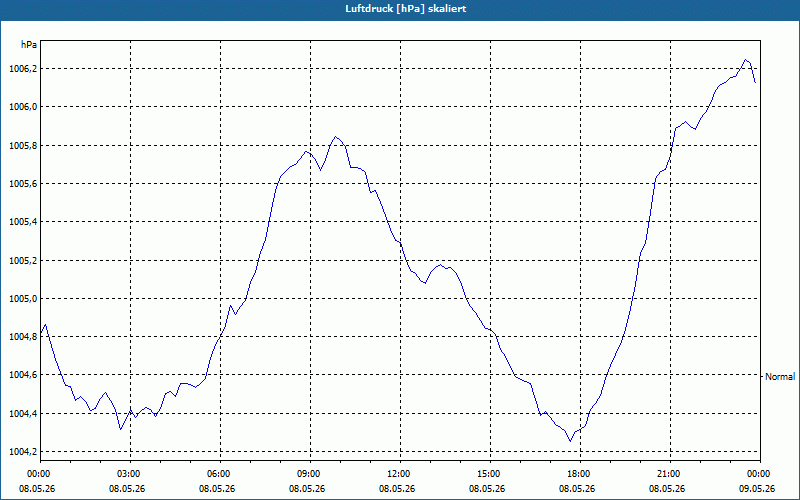Click the y-axis value 1005,0
Screen dimensions: 800x500
[22, 298]
